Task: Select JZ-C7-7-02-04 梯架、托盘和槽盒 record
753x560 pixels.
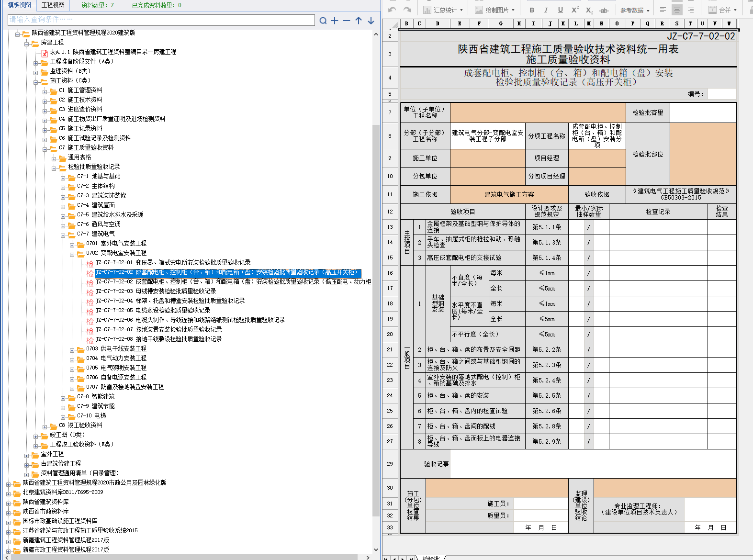Action: 170,301
